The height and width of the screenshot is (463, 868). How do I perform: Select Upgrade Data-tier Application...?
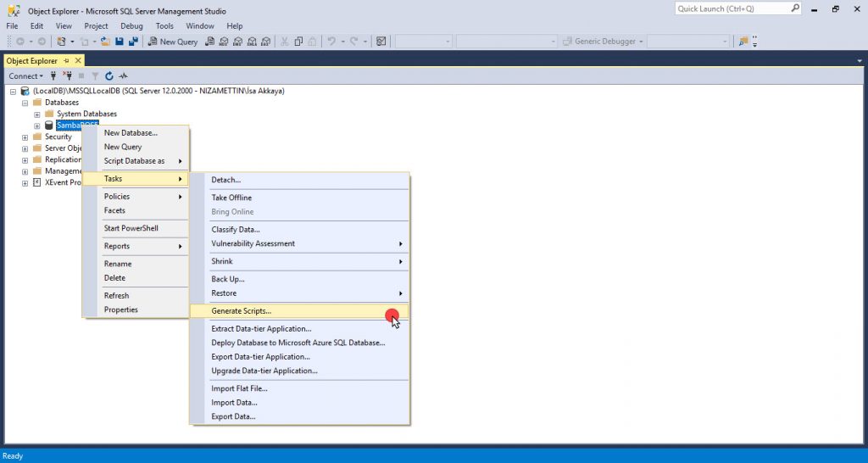pos(299,371)
